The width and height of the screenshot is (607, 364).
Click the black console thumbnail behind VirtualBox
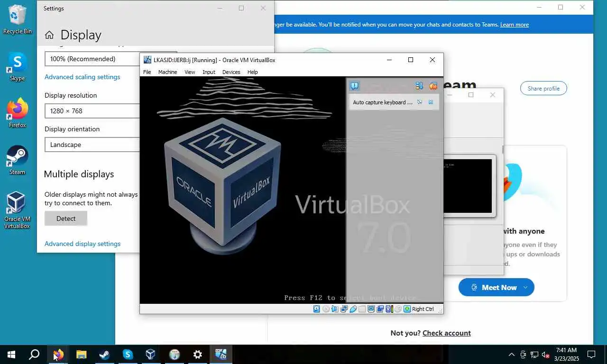coord(468,186)
